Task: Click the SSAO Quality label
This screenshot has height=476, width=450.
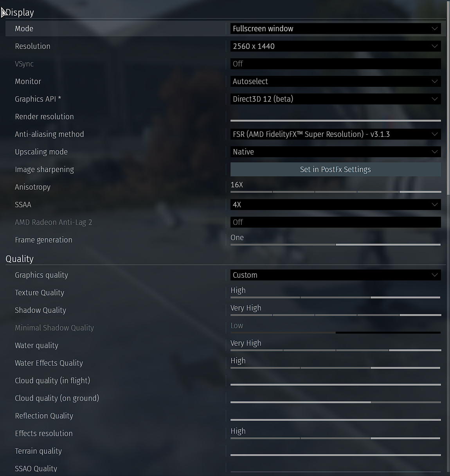Action: (36, 469)
